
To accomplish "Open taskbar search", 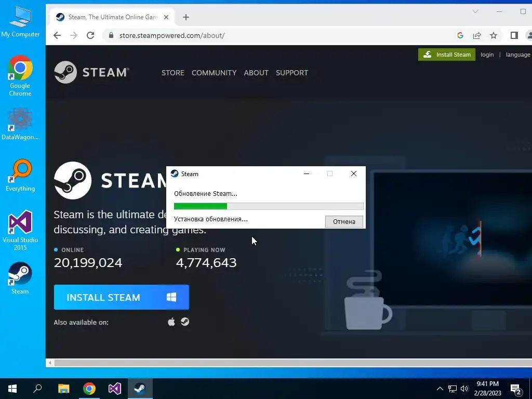I will (x=37, y=389).
